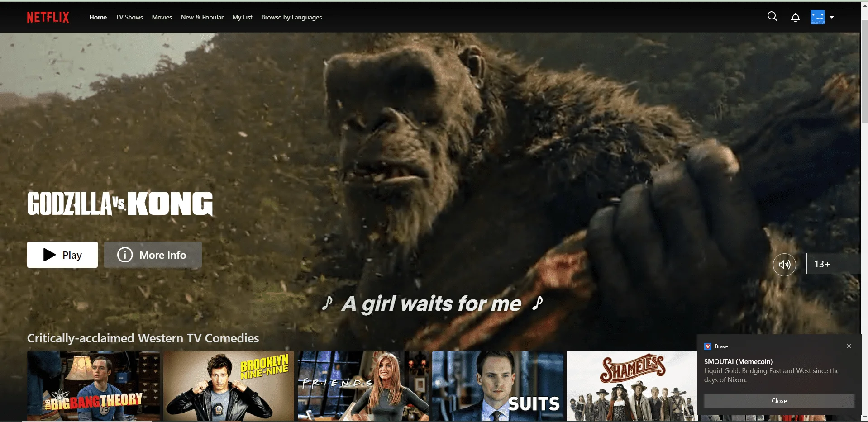This screenshot has height=422, width=868.
Task: Click the page vertical scrollbar thumb
Action: (x=864, y=71)
